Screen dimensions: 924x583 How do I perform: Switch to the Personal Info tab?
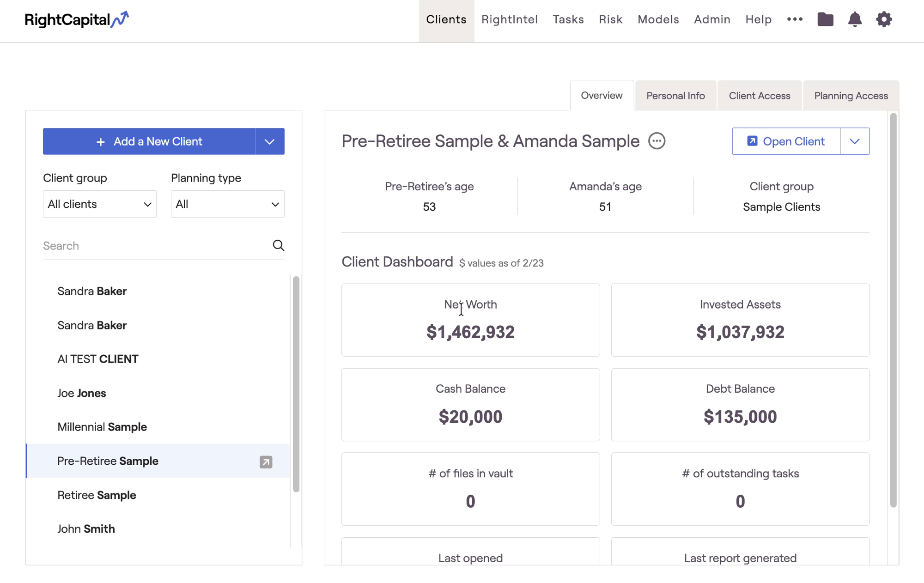(x=675, y=96)
